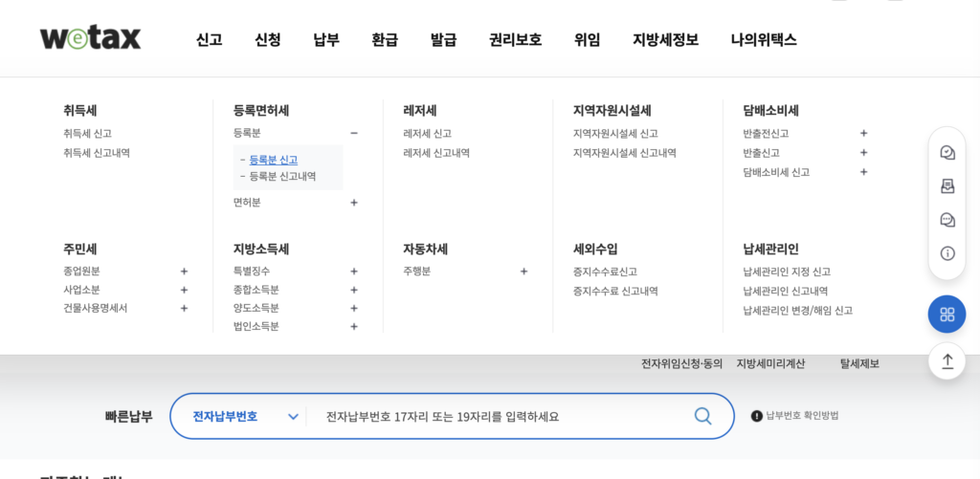Open the blue grid menu button
Viewport: 980px width, 479px height.
(947, 315)
